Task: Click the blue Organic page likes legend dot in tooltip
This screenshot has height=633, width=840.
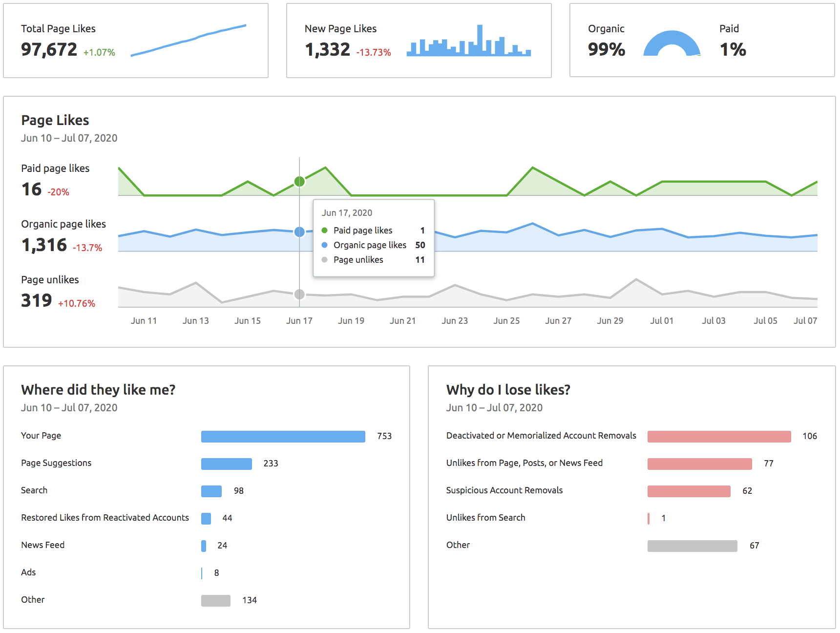Action: 324,245
